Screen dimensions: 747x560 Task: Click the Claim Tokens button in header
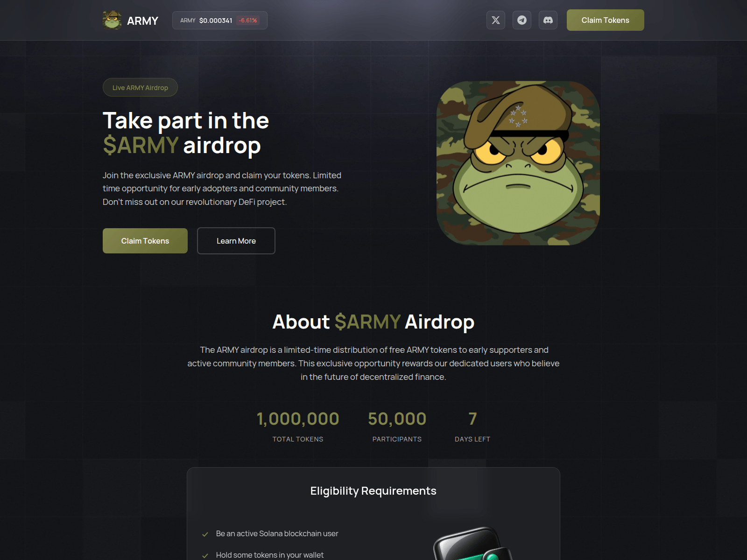[x=605, y=20]
